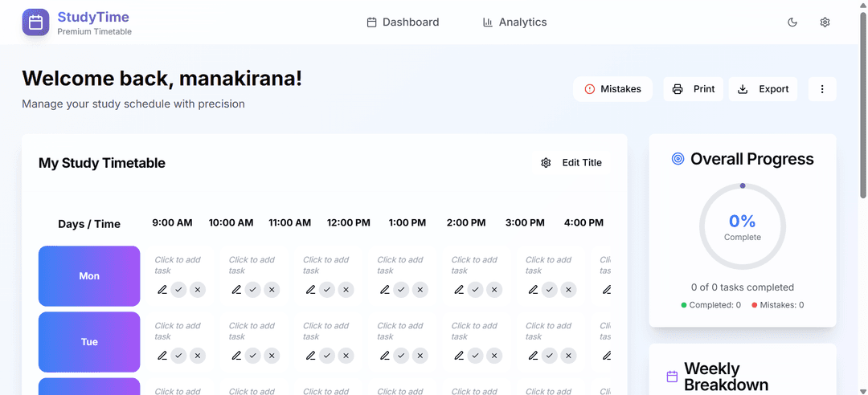Screen dimensions: 868x395
Task: Click the Weekly Breakdown calendar icon
Action: click(x=672, y=377)
